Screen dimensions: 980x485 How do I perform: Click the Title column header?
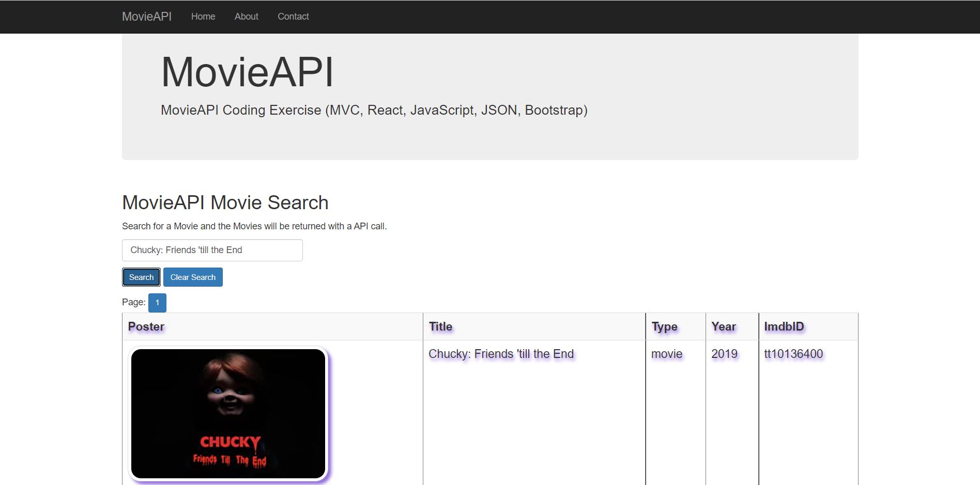point(534,326)
